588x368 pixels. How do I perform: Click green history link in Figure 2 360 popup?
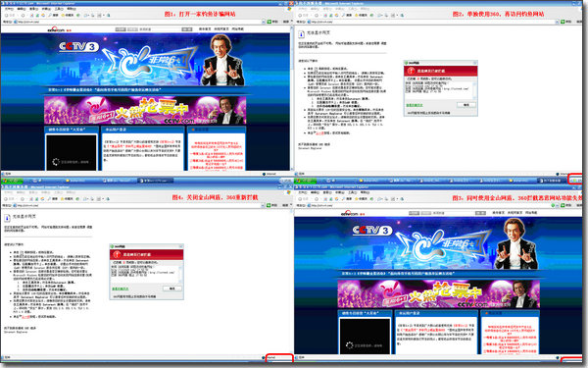click(415, 105)
